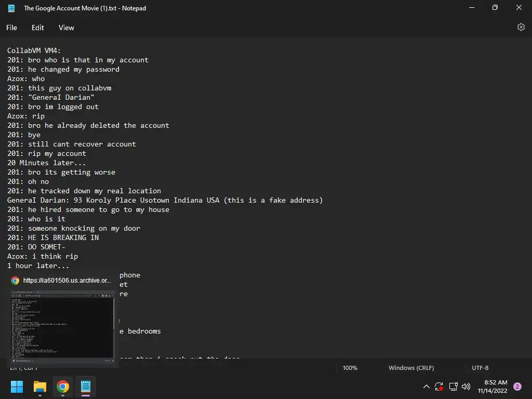Click zoom level 100% in status bar
The height and width of the screenshot is (399, 532).
(350, 368)
